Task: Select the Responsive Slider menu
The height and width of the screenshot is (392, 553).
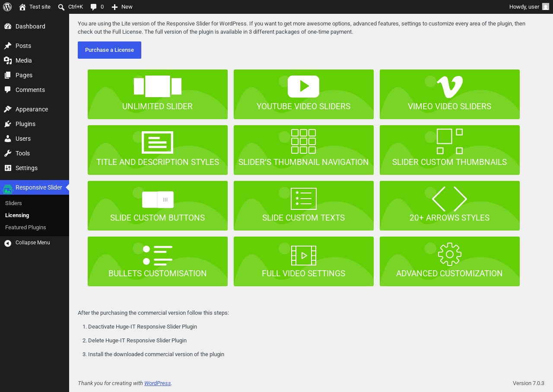Action: pyautogui.click(x=35, y=187)
